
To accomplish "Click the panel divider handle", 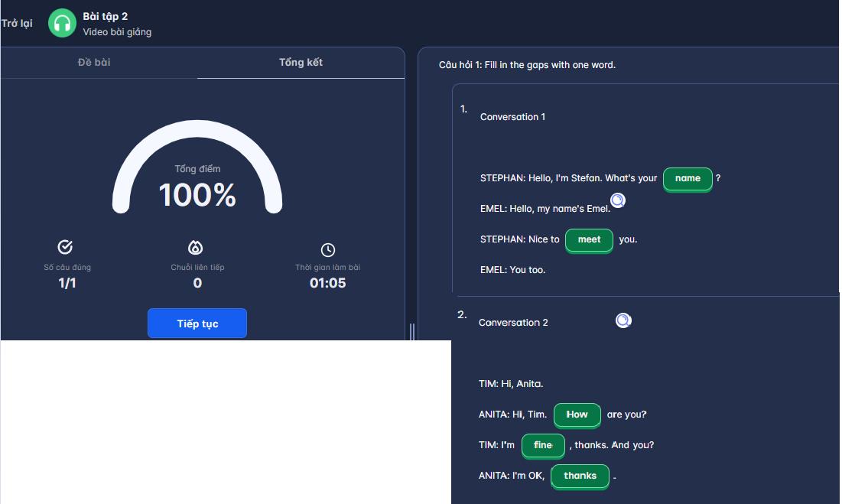I will 412,332.
